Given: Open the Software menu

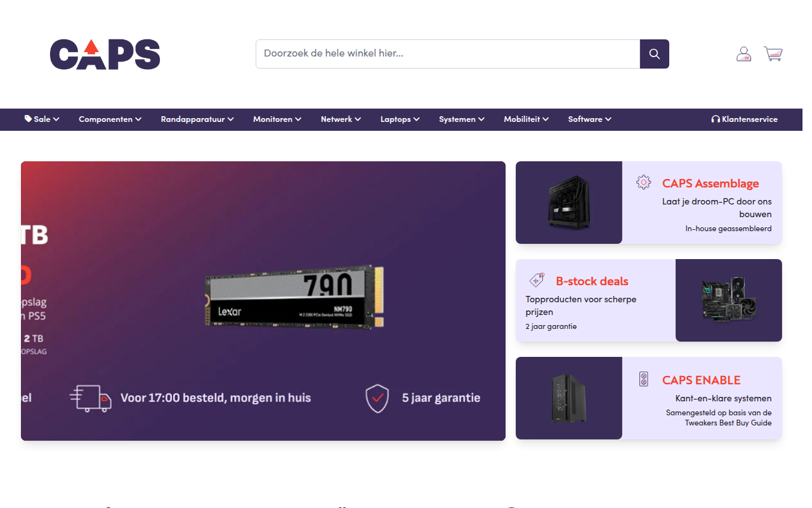Looking at the screenshot, I should 590,119.
